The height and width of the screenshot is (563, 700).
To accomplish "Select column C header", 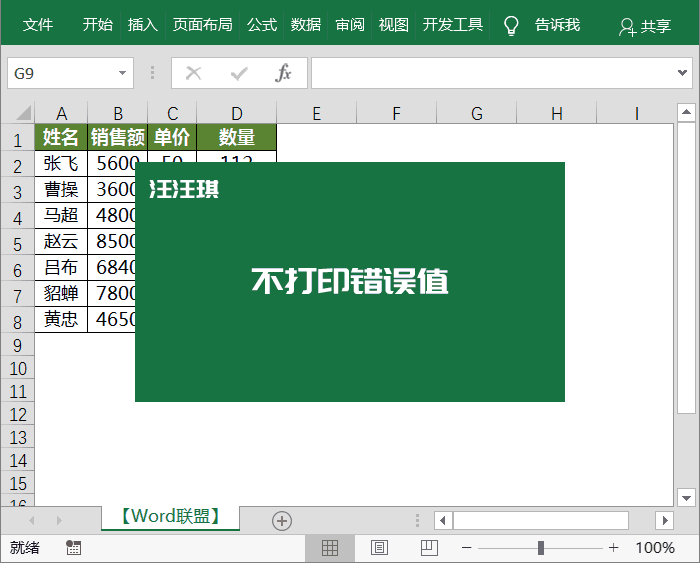I will [x=172, y=113].
